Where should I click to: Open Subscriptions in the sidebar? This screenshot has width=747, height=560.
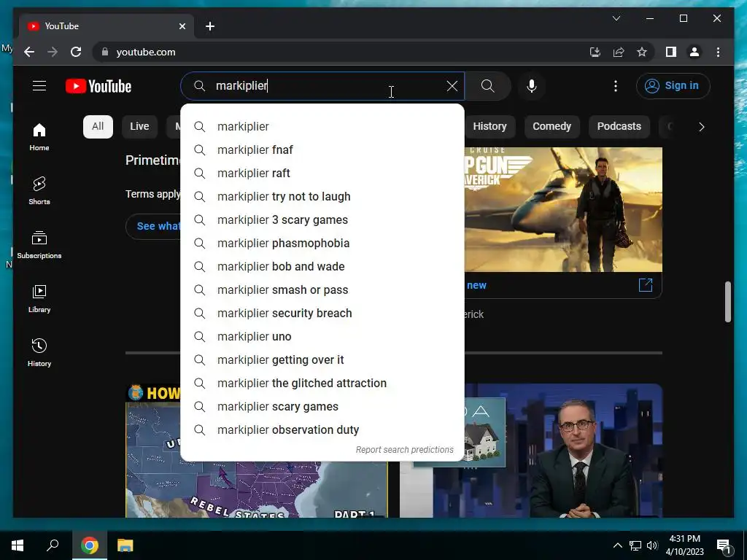pyautogui.click(x=39, y=245)
